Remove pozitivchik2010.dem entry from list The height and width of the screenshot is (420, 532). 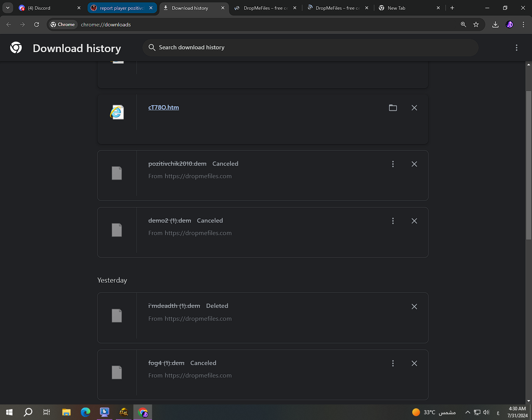[x=414, y=164]
